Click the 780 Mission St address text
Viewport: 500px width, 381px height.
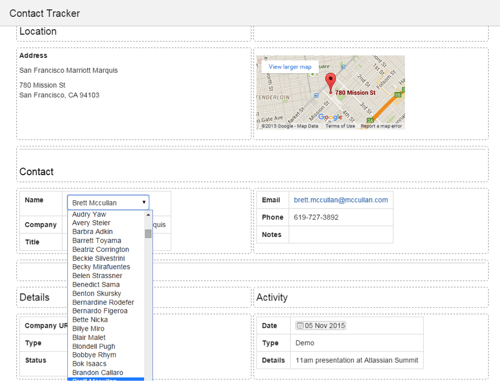pos(42,85)
